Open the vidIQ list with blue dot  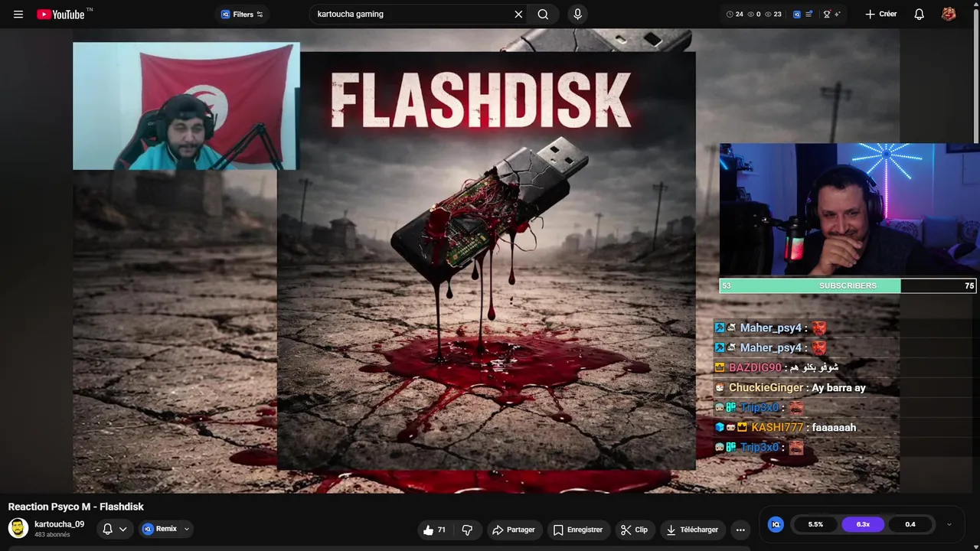tap(809, 15)
